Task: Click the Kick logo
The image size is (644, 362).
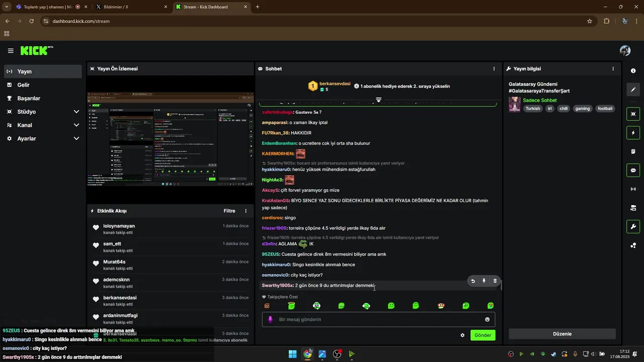Action: 36,51
